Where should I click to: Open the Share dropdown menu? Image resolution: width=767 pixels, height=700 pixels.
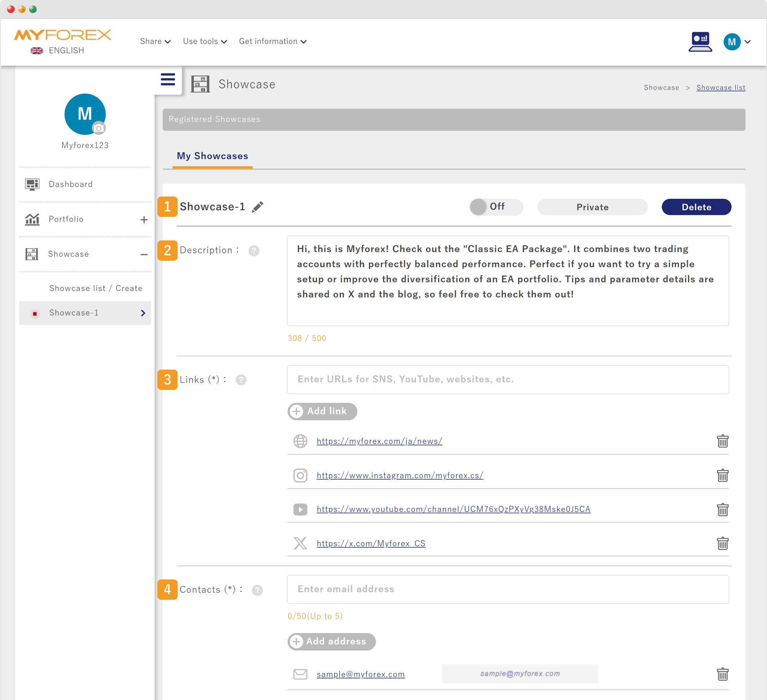[155, 41]
